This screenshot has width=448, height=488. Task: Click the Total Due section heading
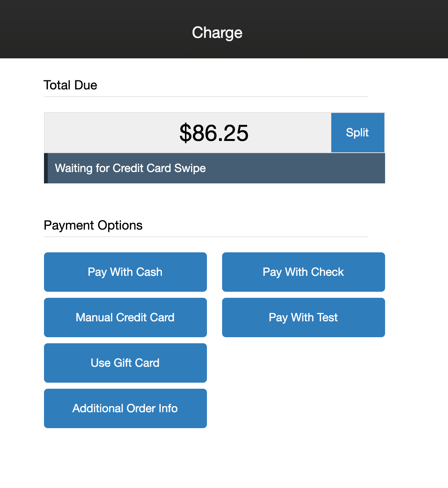coord(70,85)
